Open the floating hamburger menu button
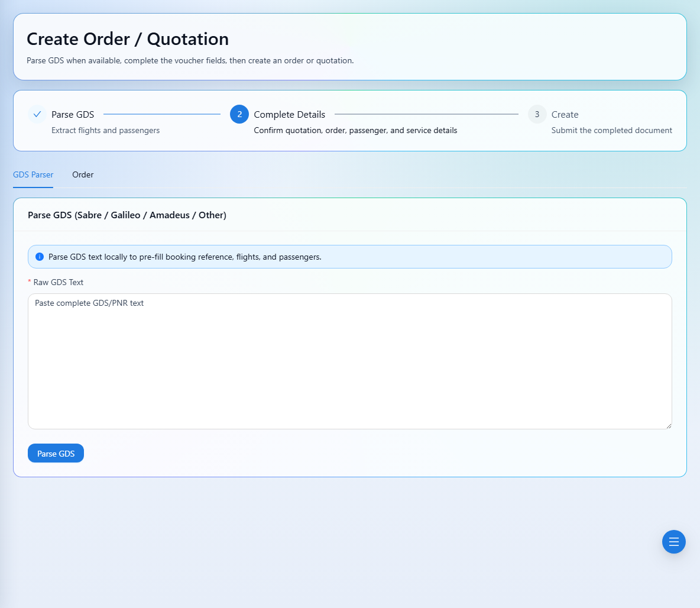 [x=673, y=542]
